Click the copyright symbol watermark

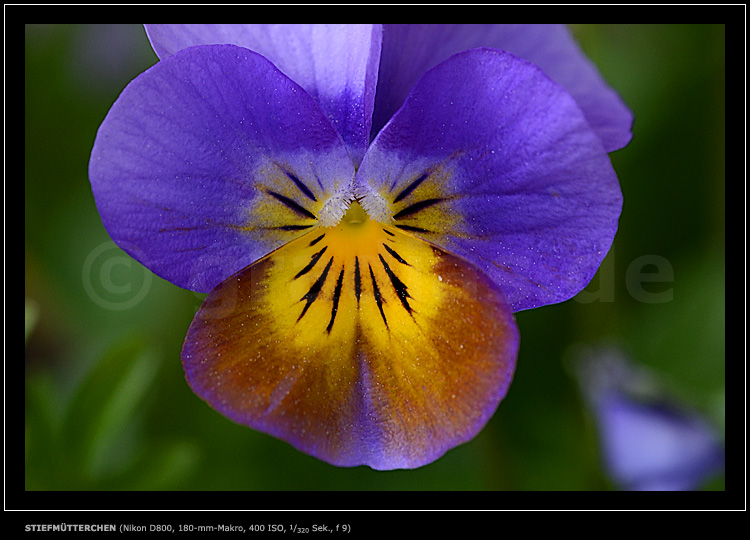point(116,275)
